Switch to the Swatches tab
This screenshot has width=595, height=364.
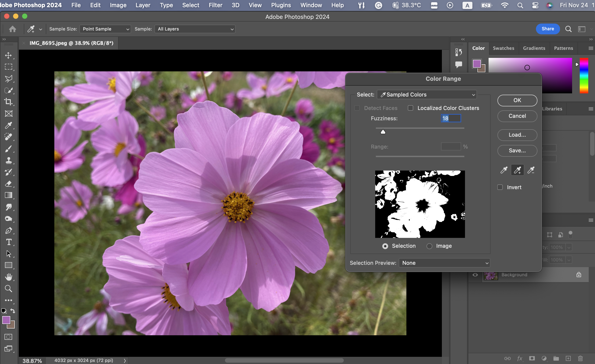[x=503, y=48]
